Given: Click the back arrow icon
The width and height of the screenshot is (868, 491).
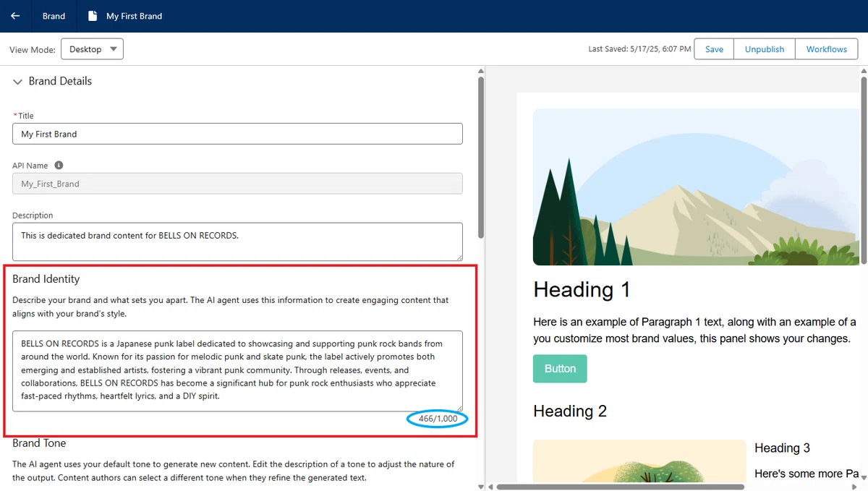Looking at the screenshot, I should (15, 16).
